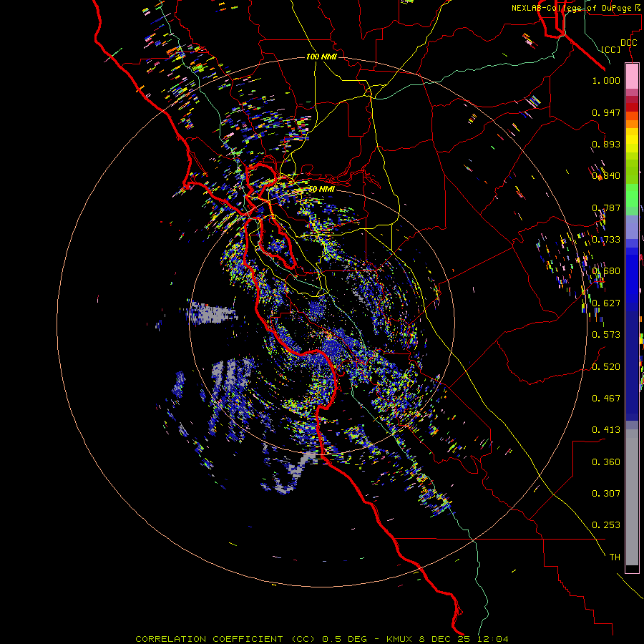The image size is (644, 644).
Task: Select the 0.787 scale value
Action: [x=606, y=208]
